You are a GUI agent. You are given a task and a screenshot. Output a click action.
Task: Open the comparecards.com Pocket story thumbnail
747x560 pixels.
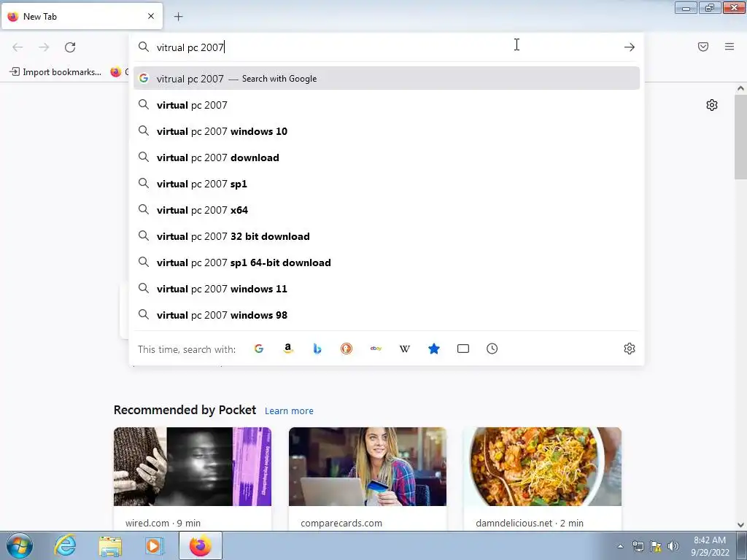368,466
